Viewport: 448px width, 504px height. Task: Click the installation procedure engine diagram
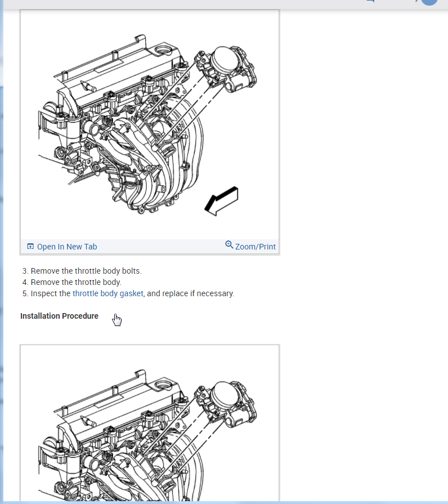pyautogui.click(x=150, y=423)
